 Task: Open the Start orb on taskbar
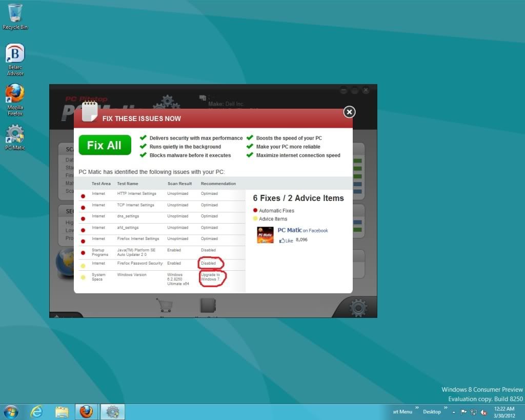tap(11, 412)
